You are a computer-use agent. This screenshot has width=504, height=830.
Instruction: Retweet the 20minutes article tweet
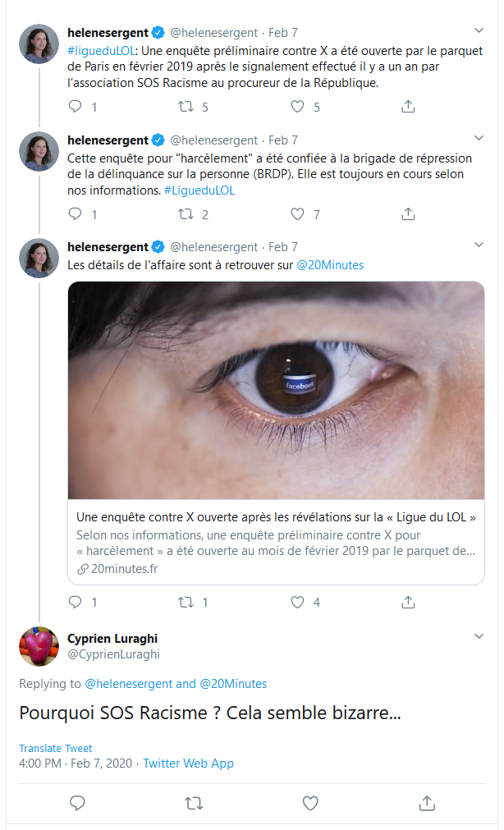[186, 602]
